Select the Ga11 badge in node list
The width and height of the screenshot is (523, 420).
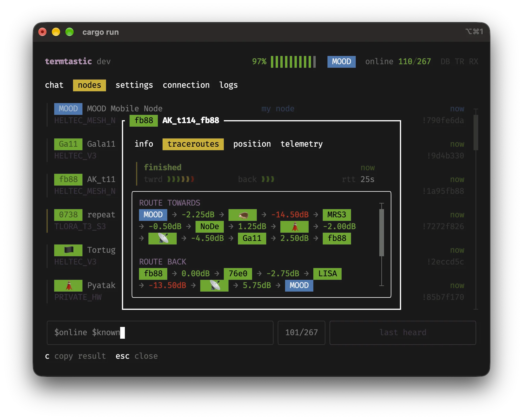point(68,144)
